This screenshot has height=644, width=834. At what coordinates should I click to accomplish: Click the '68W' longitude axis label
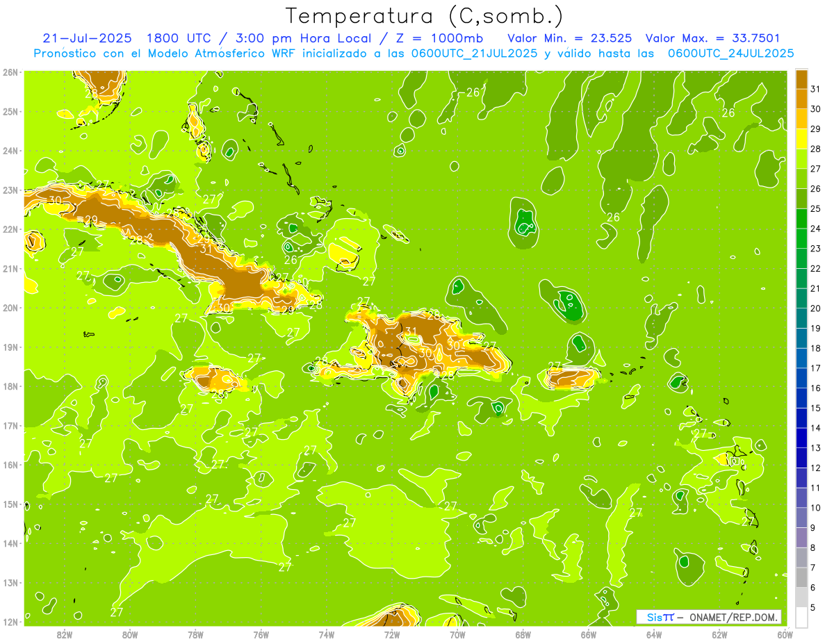(x=523, y=634)
